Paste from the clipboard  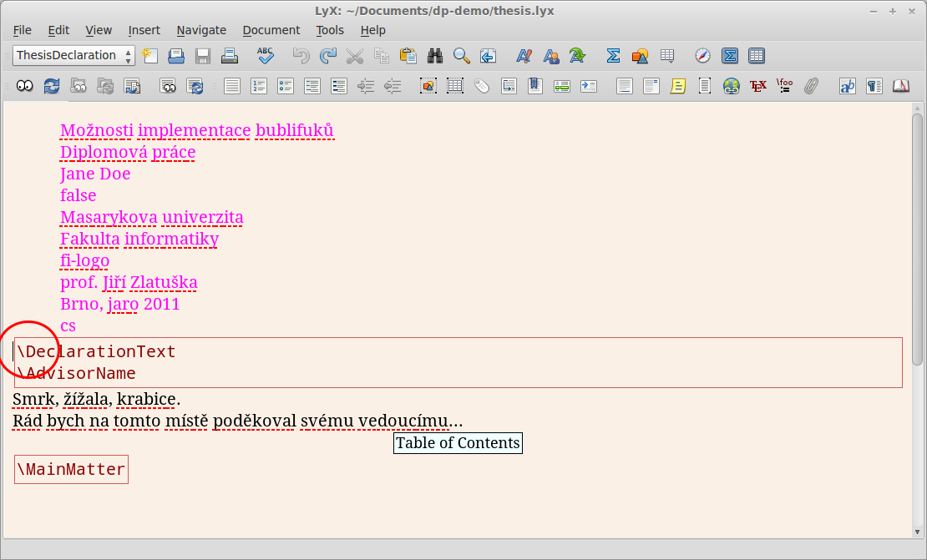tap(408, 56)
